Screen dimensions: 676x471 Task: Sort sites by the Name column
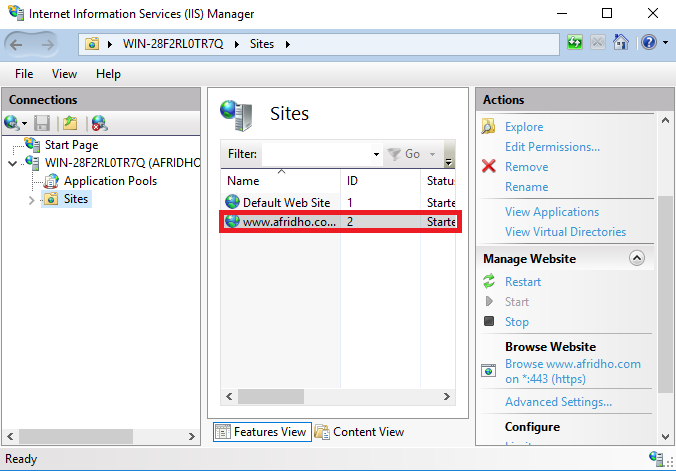pyautogui.click(x=280, y=181)
